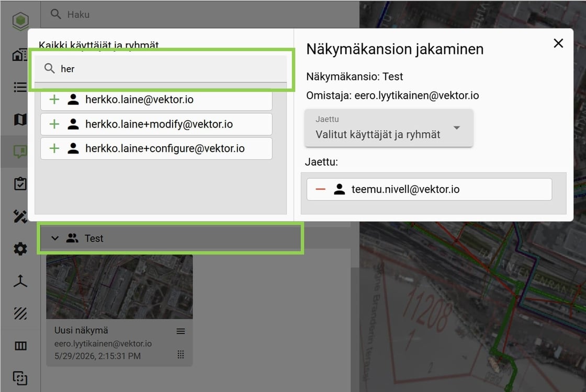This screenshot has width=586, height=392.
Task: Open the buildings dashboard sidebar icon
Action: click(x=20, y=55)
